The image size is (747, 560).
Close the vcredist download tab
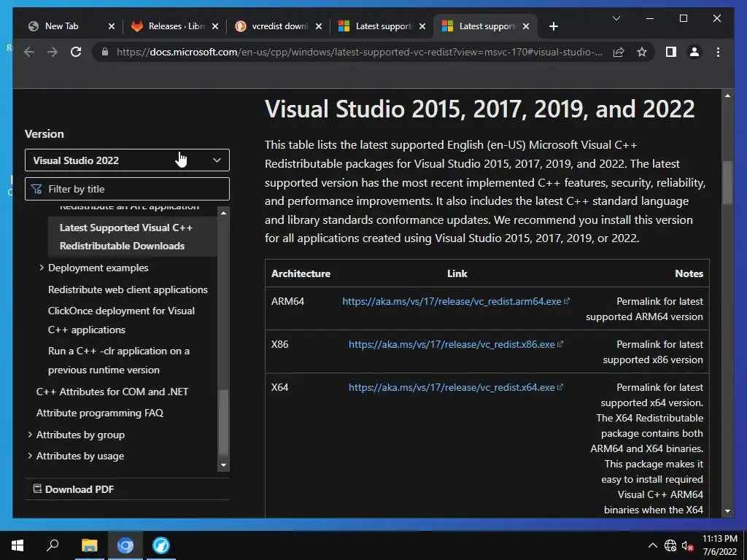click(x=319, y=26)
